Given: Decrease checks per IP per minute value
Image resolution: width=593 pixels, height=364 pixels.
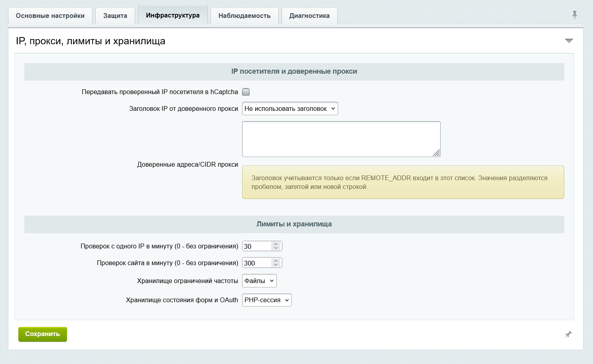Looking at the screenshot, I should coord(276,248).
